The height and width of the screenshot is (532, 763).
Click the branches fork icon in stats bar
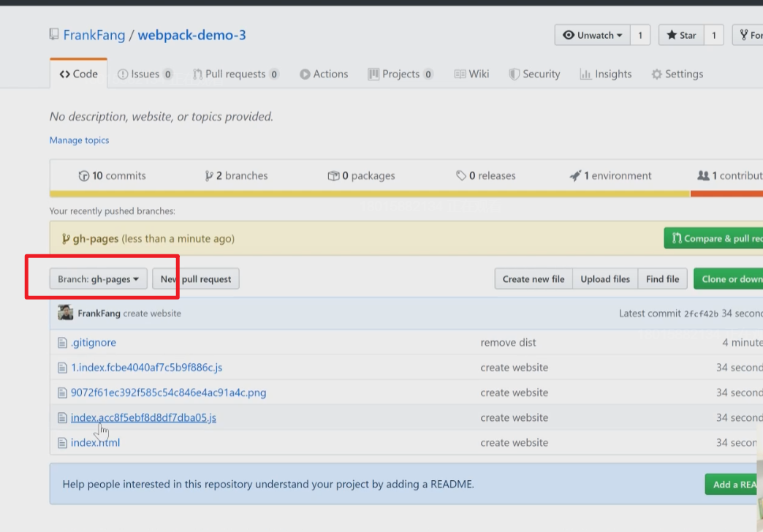[209, 175]
